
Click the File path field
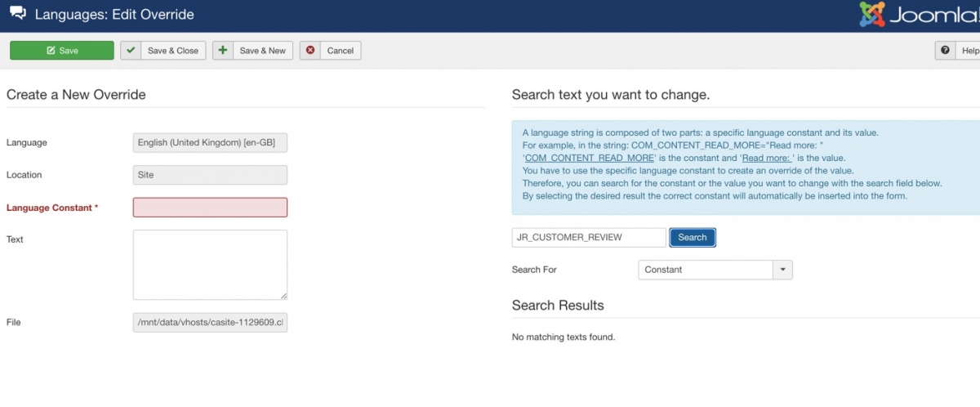point(210,322)
